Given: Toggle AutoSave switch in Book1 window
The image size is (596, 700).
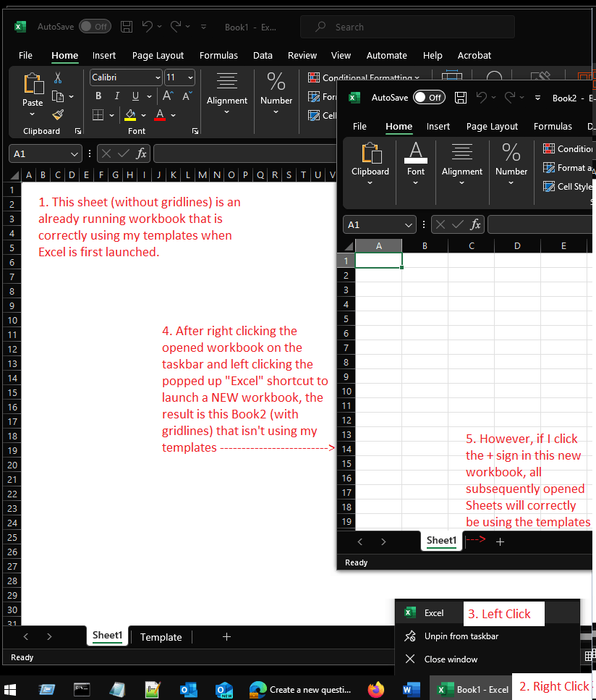Looking at the screenshot, I should pos(95,26).
